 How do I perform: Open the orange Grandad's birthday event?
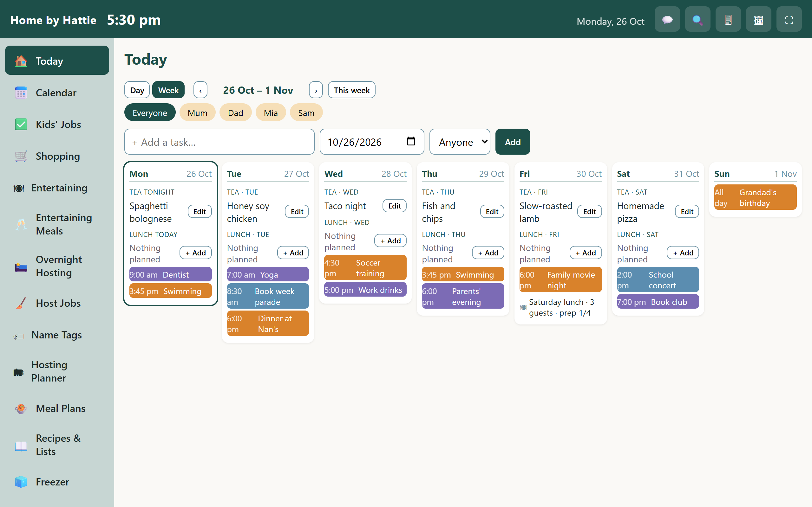[x=755, y=197]
